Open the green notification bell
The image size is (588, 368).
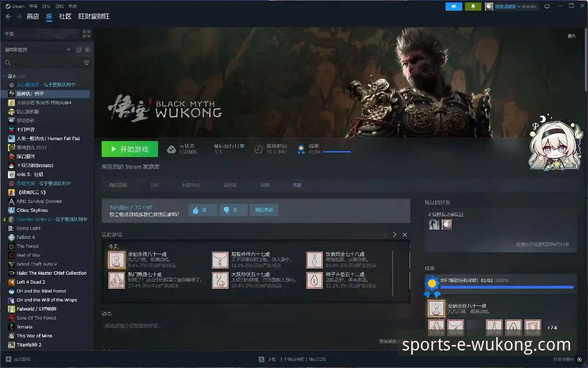coord(473,6)
